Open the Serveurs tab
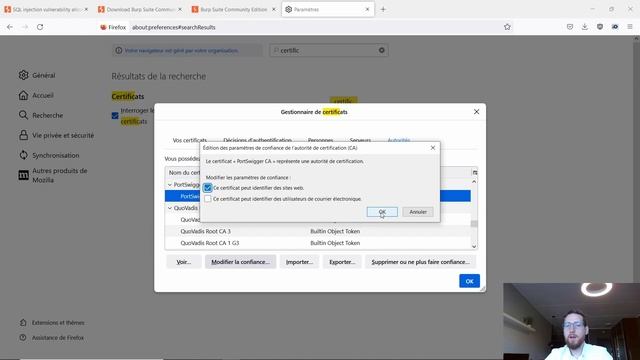 (x=360, y=140)
